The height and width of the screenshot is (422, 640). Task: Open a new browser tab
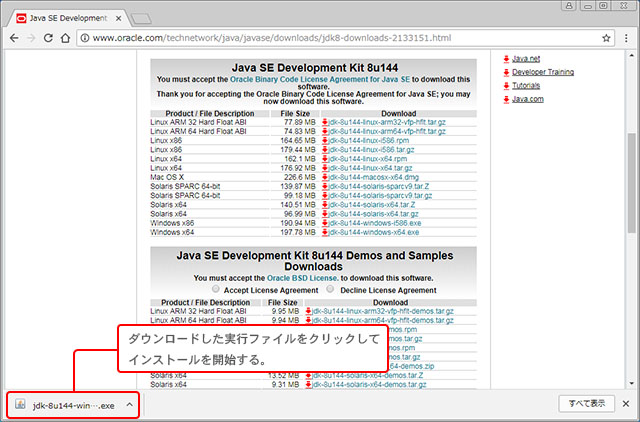click(141, 18)
